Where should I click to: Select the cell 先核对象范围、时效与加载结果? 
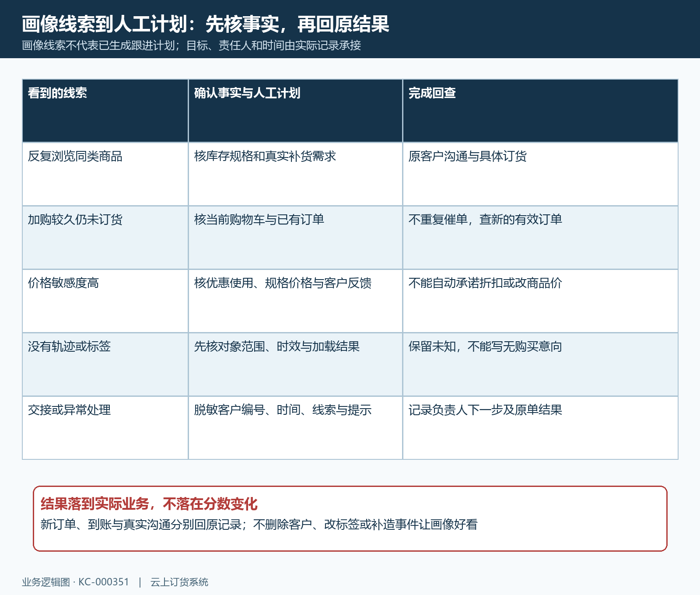pos(295,364)
